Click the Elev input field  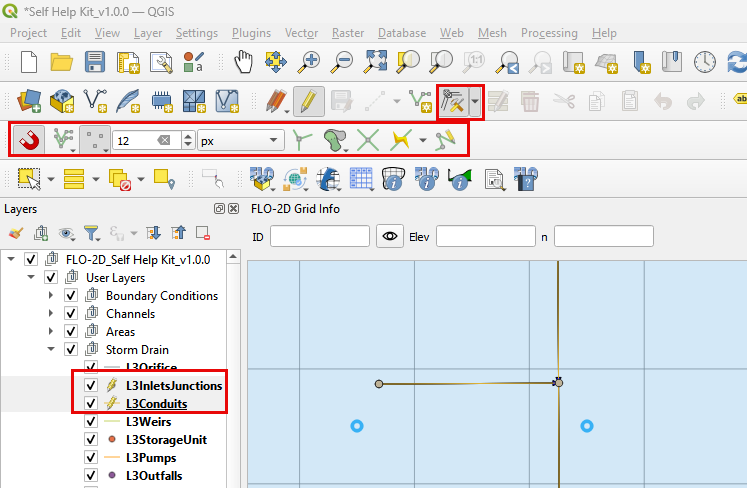[485, 237]
